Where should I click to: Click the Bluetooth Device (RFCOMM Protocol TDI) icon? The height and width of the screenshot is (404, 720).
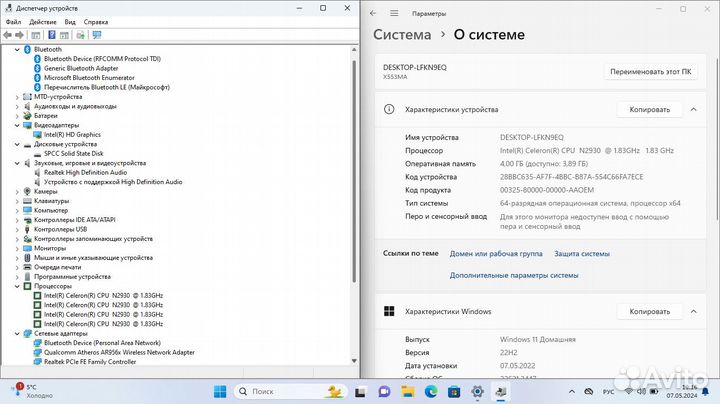[37, 59]
